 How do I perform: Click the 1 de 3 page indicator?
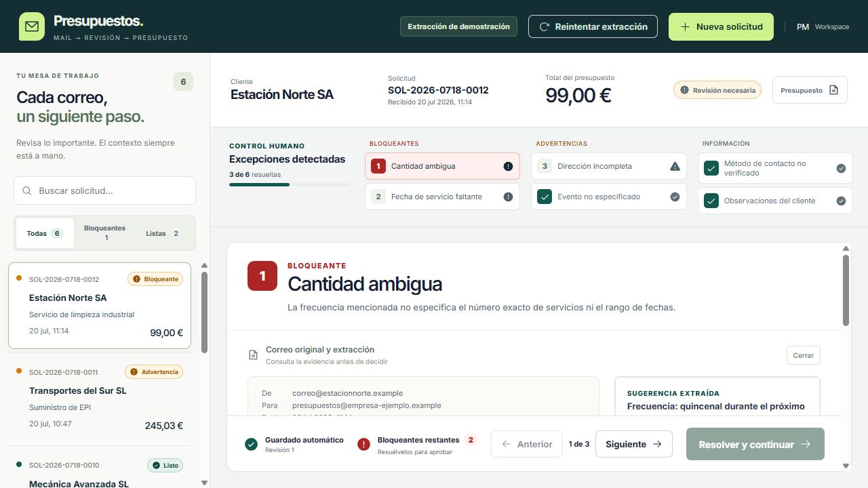[x=578, y=445]
